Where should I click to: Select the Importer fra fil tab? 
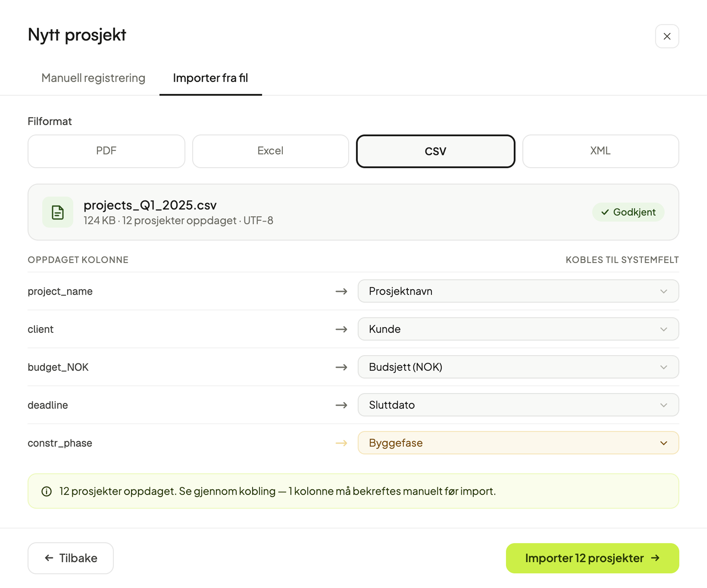click(x=210, y=78)
